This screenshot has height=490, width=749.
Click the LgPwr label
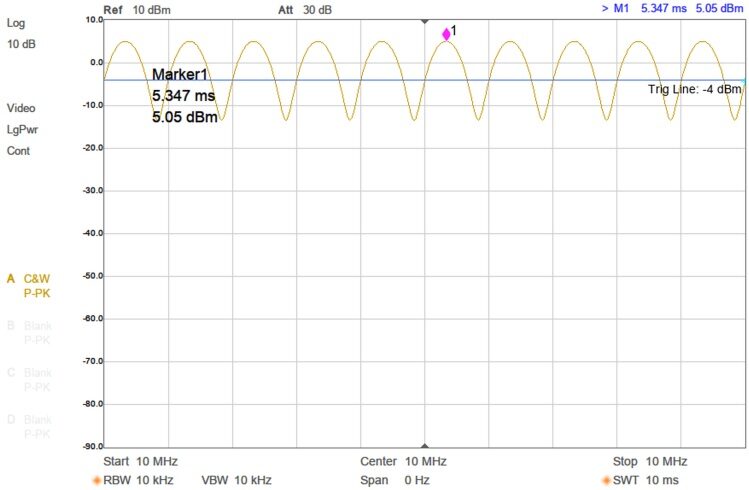pyautogui.click(x=22, y=130)
